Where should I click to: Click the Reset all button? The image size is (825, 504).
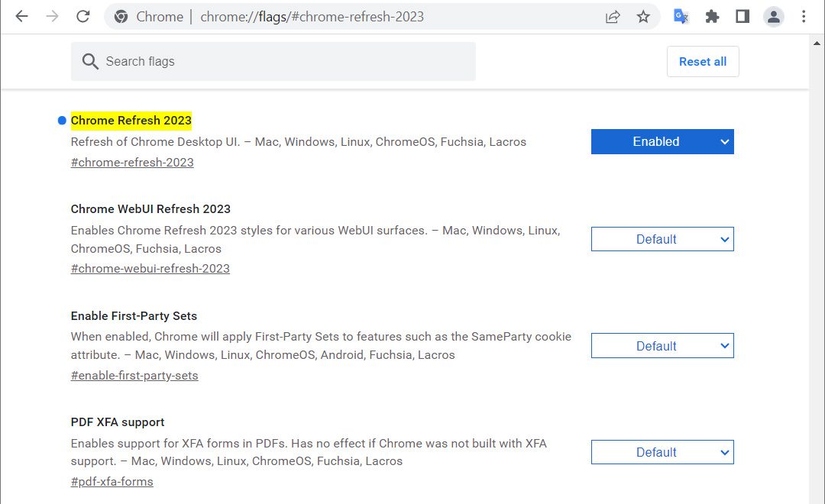(x=703, y=62)
